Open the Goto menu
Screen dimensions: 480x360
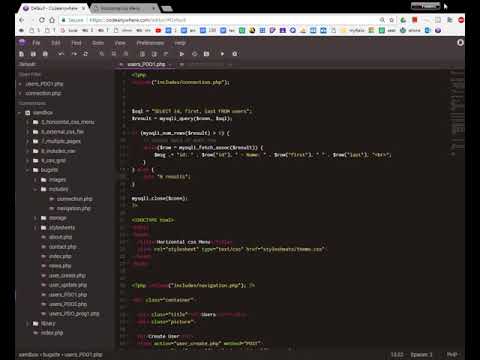(x=98, y=43)
